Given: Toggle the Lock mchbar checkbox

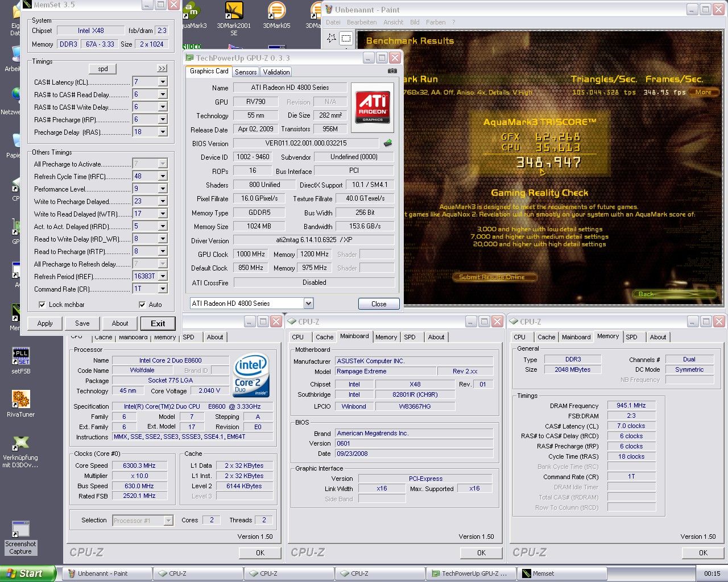Looking at the screenshot, I should coord(42,305).
